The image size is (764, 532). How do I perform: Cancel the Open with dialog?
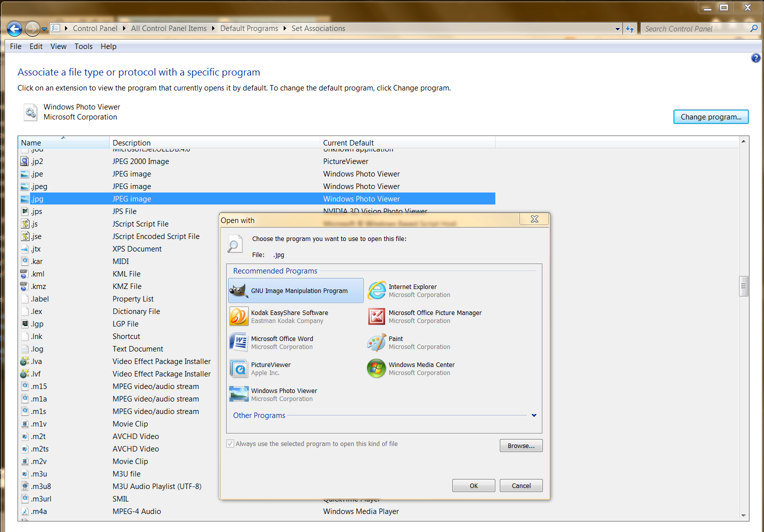tap(521, 485)
